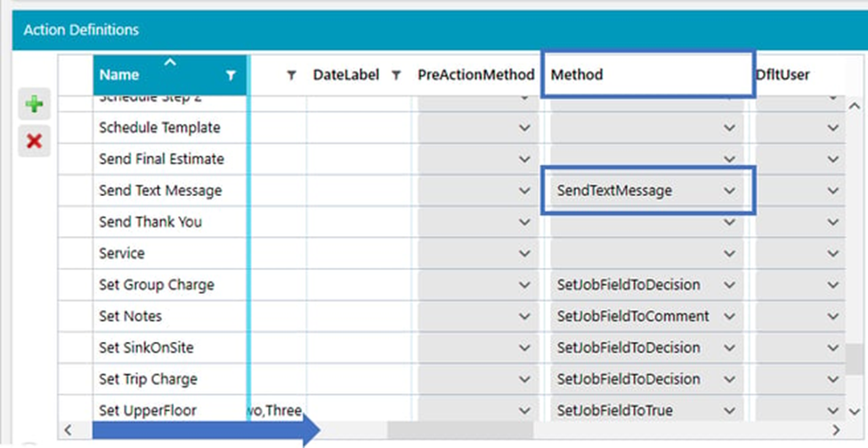The height and width of the screenshot is (448, 868).
Task: Open Method dropdown for Send Thank You
Action: pyautogui.click(x=730, y=222)
